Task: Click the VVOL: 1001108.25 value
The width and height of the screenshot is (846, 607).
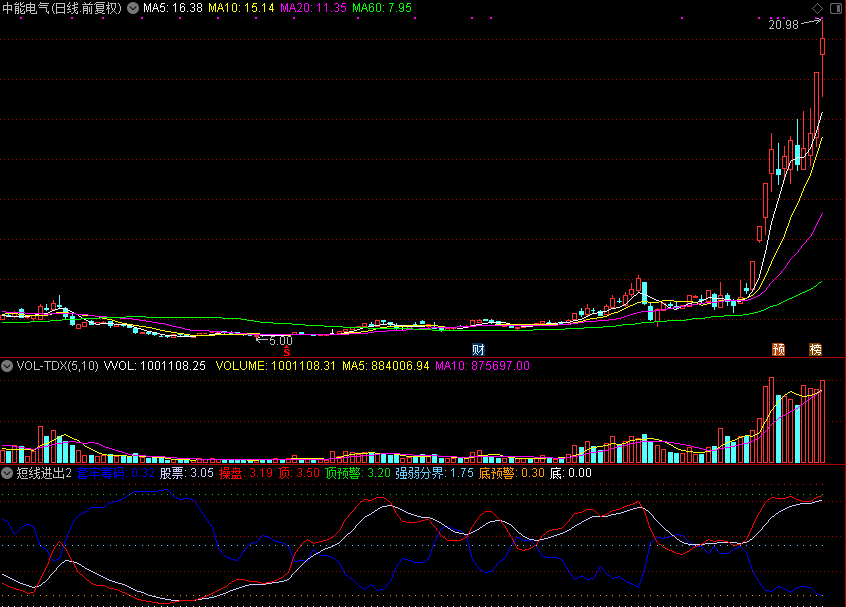Action: pyautogui.click(x=155, y=366)
